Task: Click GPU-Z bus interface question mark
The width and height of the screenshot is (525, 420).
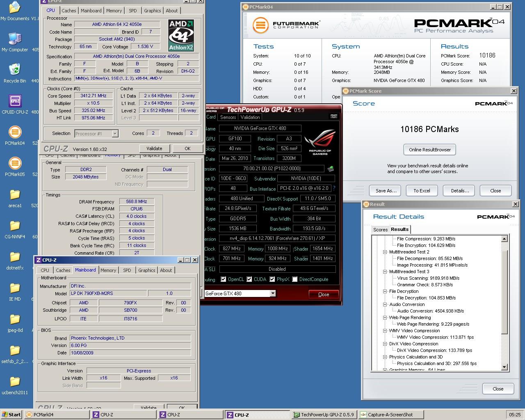Action: point(334,188)
